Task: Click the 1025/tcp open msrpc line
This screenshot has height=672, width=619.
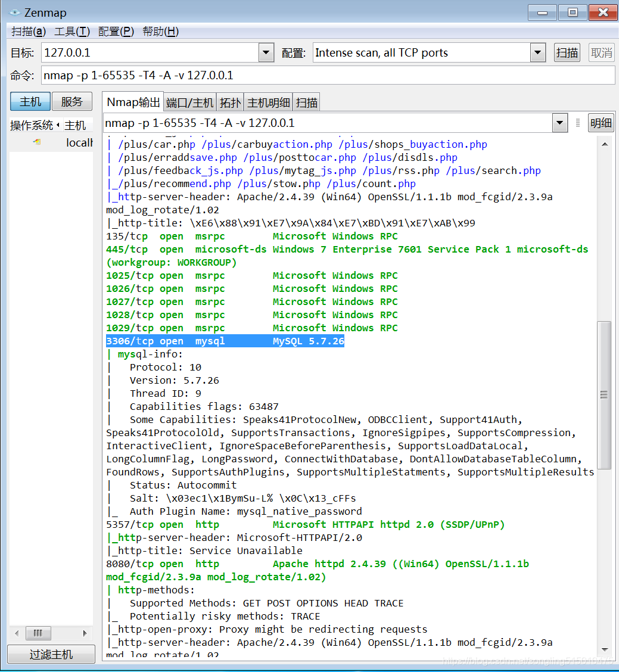Action: (x=251, y=276)
